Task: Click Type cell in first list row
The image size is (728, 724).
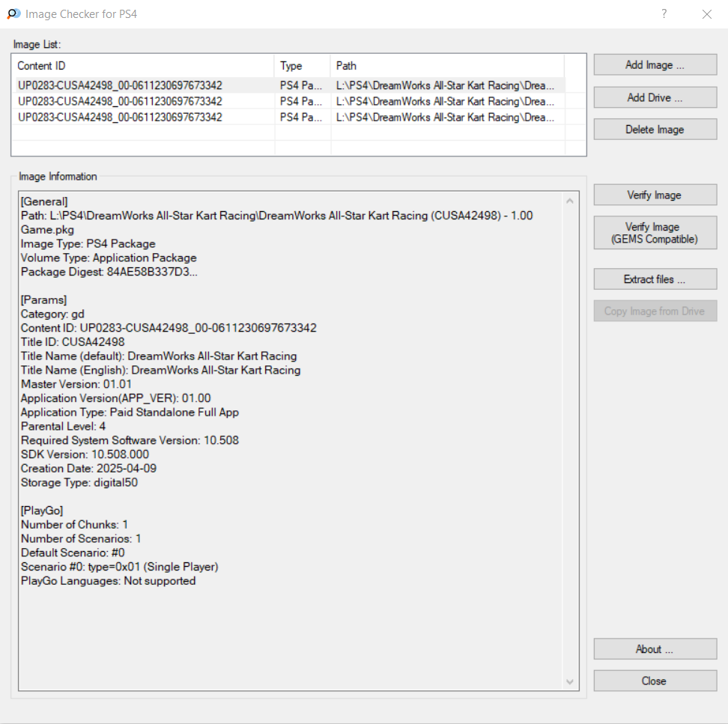Action: tap(303, 85)
